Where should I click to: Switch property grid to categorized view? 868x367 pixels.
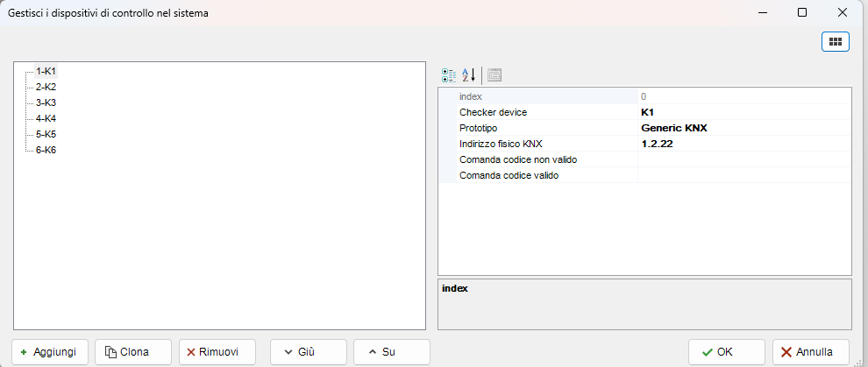[449, 75]
